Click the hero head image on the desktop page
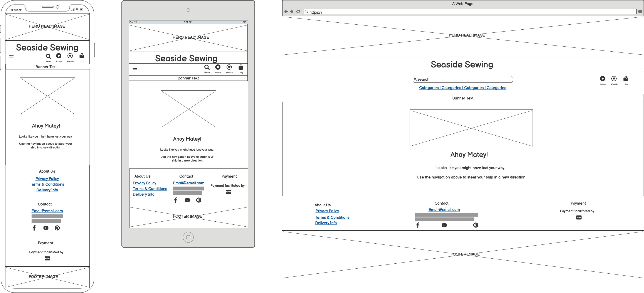The image size is (644, 293). (x=463, y=36)
